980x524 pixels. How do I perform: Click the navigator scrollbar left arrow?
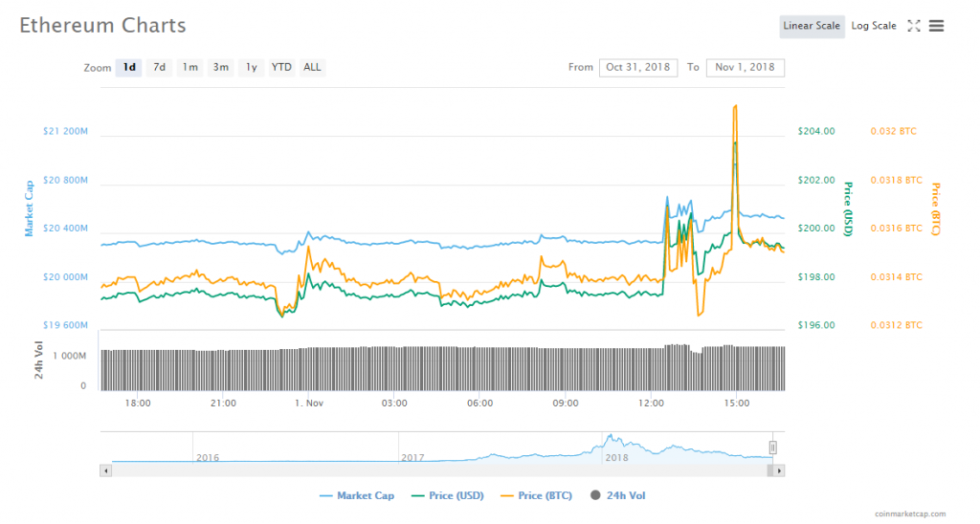(x=104, y=470)
